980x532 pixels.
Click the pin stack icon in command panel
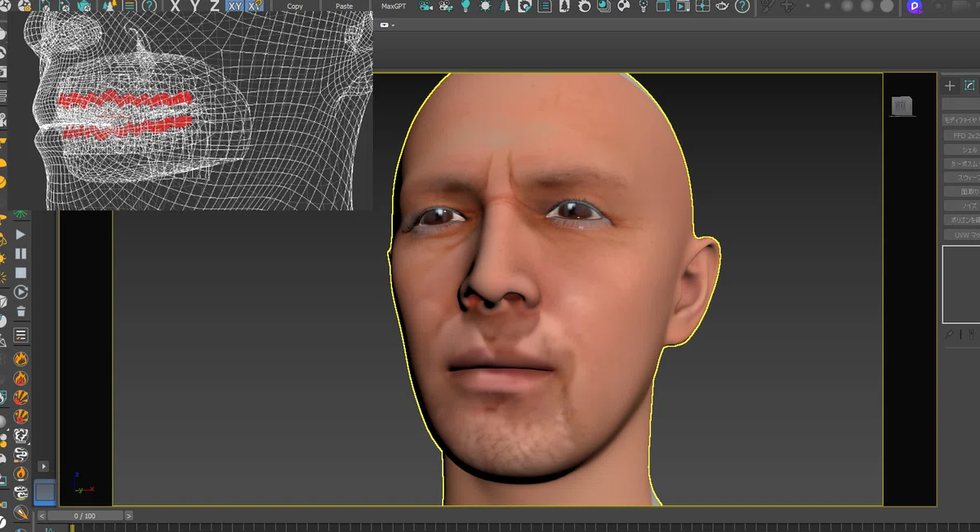point(949,335)
